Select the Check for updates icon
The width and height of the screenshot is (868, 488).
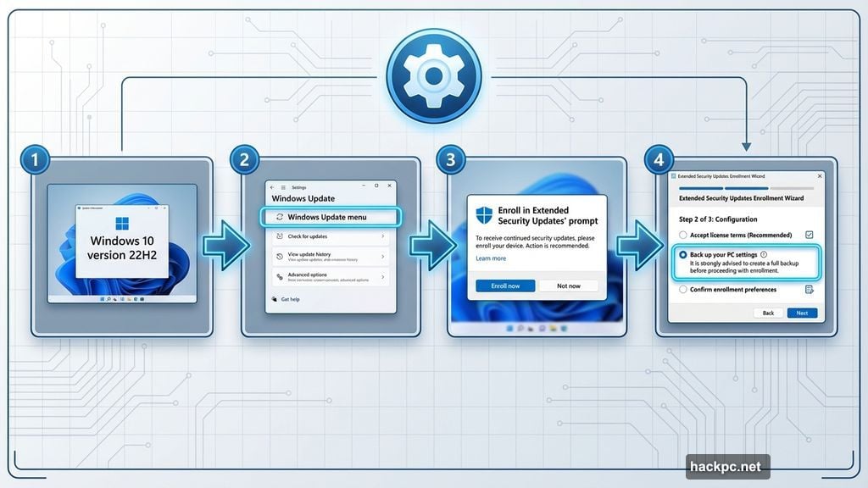[279, 236]
